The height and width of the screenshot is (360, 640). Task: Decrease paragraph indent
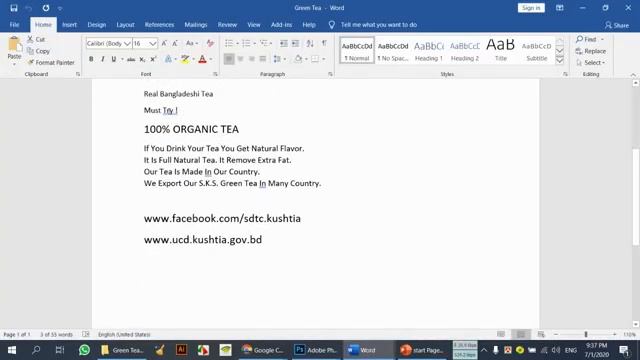click(x=284, y=43)
